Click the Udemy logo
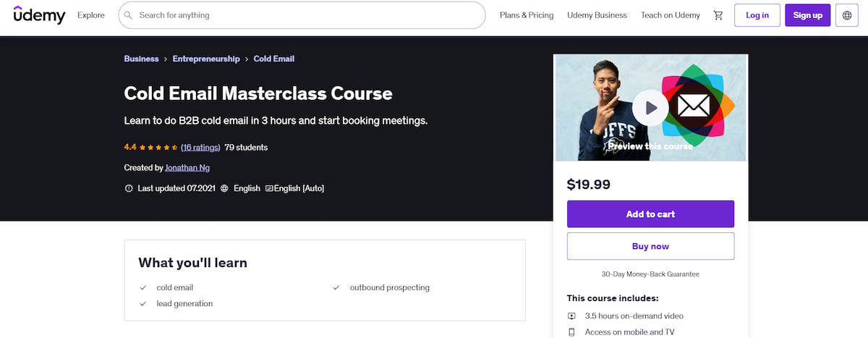The height and width of the screenshot is (338, 868). (x=39, y=14)
